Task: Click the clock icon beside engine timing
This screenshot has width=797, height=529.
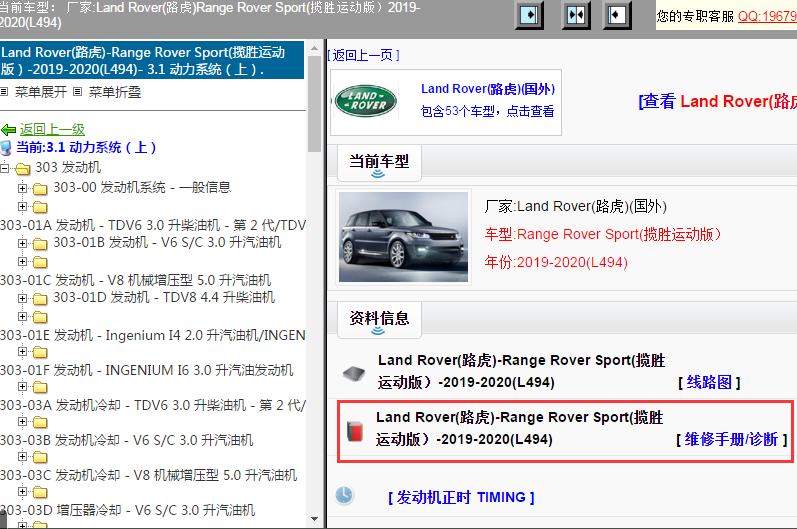Action: click(344, 495)
